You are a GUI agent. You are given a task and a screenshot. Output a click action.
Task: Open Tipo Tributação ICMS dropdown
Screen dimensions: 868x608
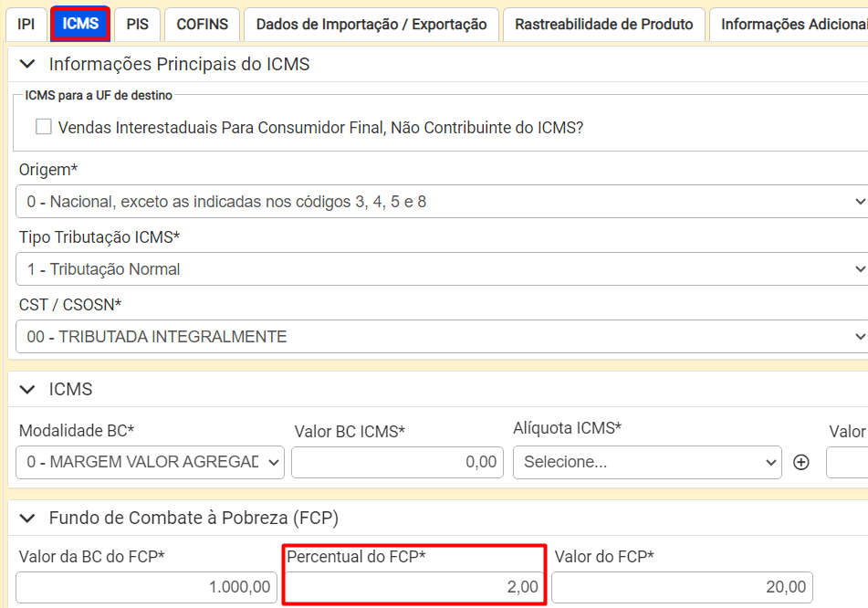[x=441, y=269]
